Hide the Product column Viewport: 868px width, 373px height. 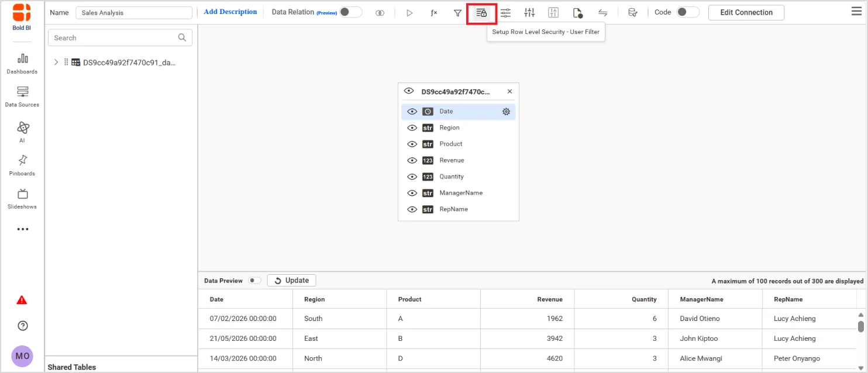tap(412, 144)
